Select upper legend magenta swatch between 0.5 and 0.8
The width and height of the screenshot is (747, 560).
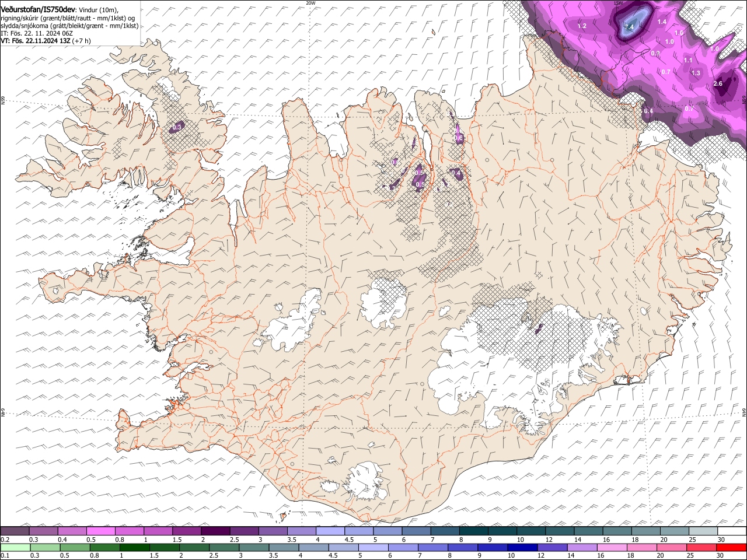click(100, 531)
